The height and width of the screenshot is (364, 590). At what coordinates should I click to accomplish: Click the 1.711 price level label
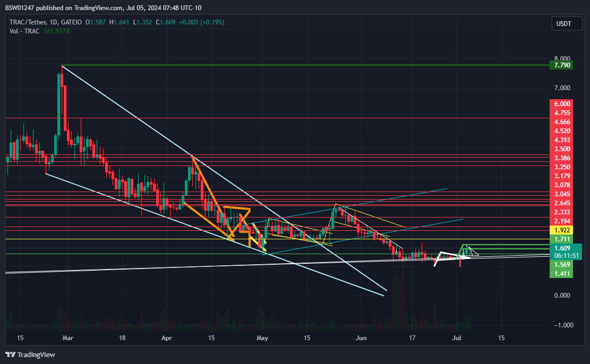click(x=561, y=239)
